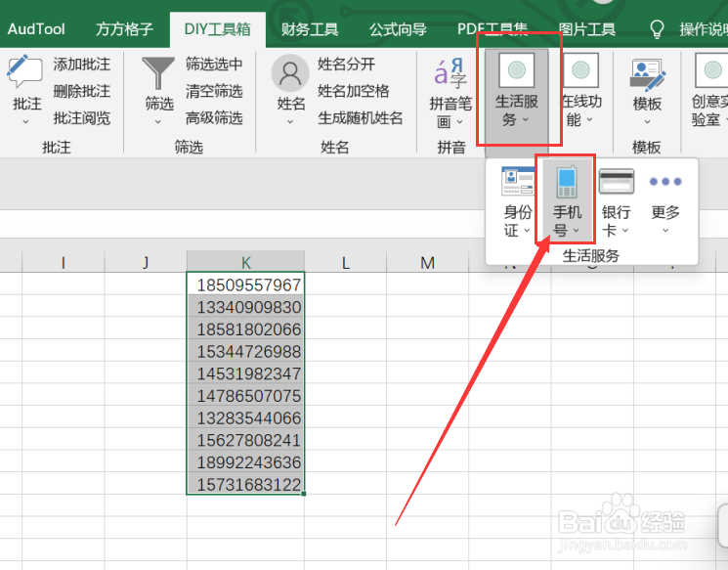Switch to the AudTool tab
The image size is (728, 570).
36,29
